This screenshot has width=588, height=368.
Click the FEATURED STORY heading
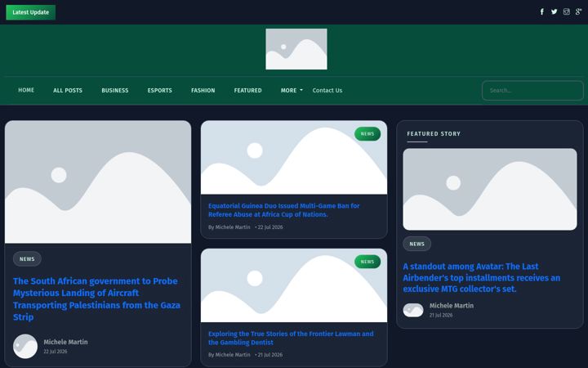tap(434, 133)
